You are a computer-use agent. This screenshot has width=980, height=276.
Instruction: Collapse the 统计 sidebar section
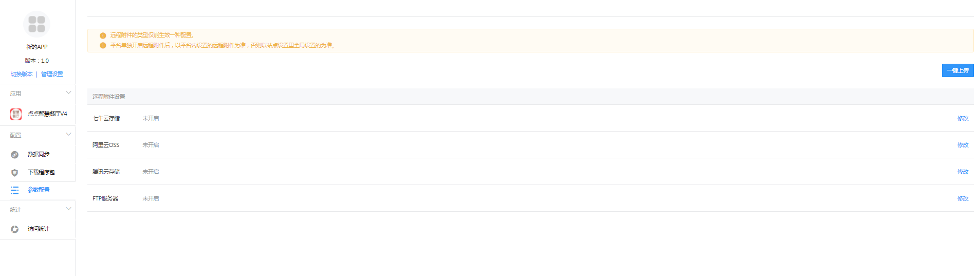(x=68, y=209)
